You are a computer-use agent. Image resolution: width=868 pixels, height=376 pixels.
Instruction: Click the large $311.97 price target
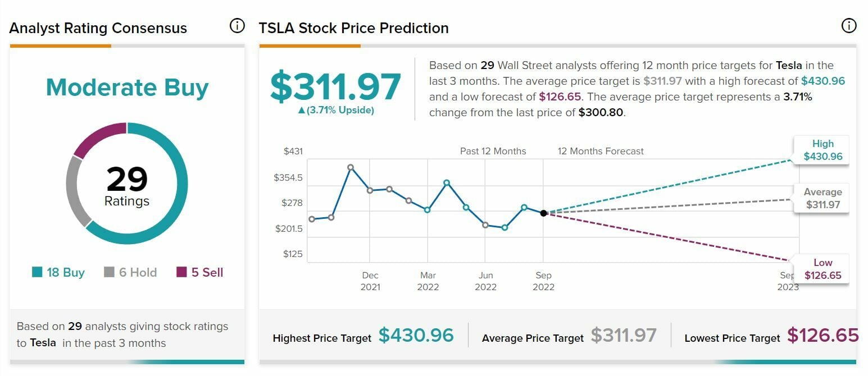point(335,86)
